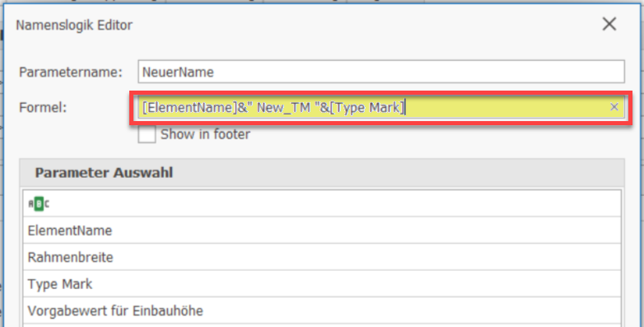Close the Namenslogik Editor dialog
Image resolution: width=644 pixels, height=327 pixels.
coord(609,24)
